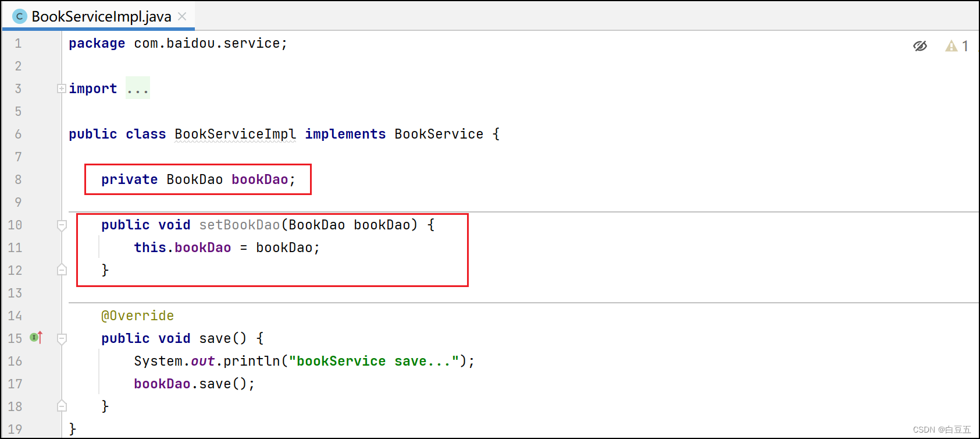Select the BookServiceImpl.java editor tab
Viewport: 980px width, 439px height.
99,16
